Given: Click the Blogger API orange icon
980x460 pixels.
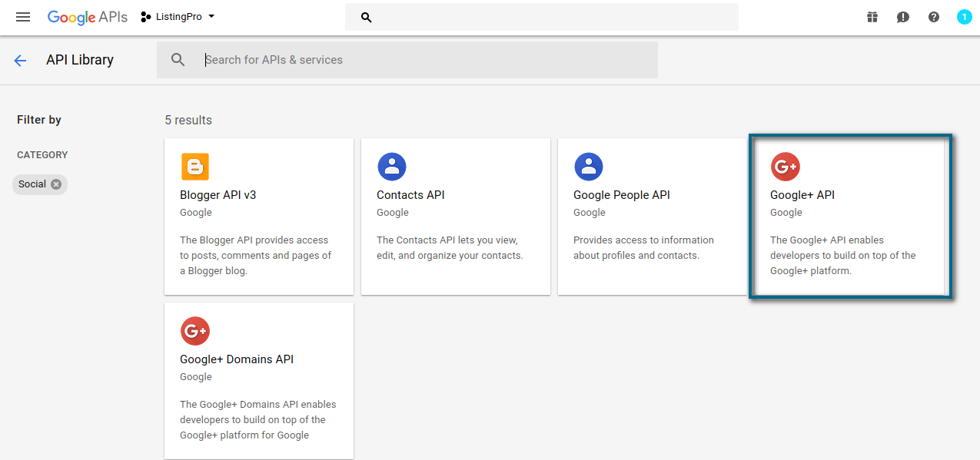Looking at the screenshot, I should tap(195, 167).
